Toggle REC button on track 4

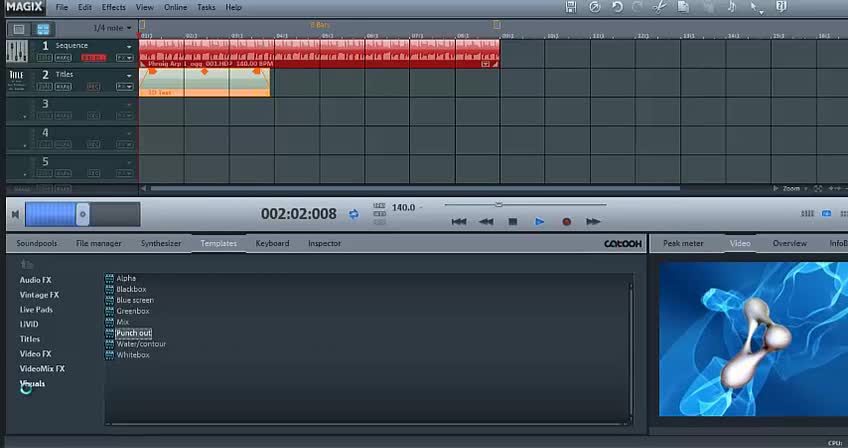coord(94,144)
